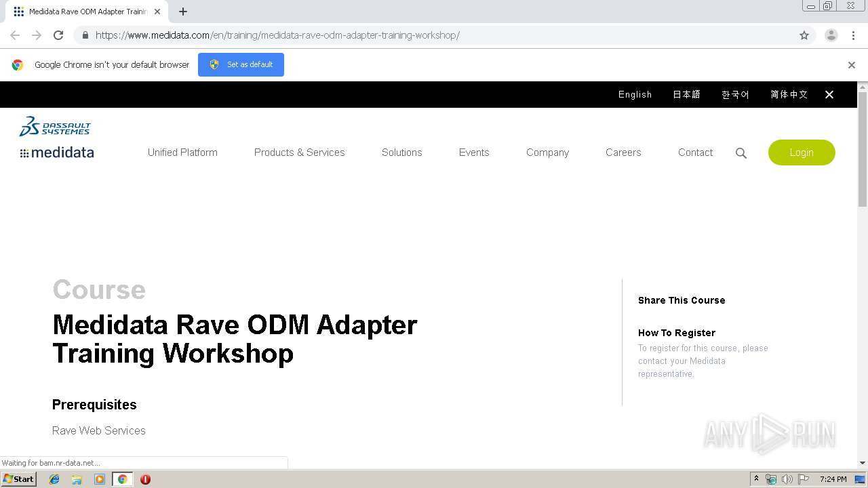
Task: Click the site search magnifier icon
Action: point(741,153)
